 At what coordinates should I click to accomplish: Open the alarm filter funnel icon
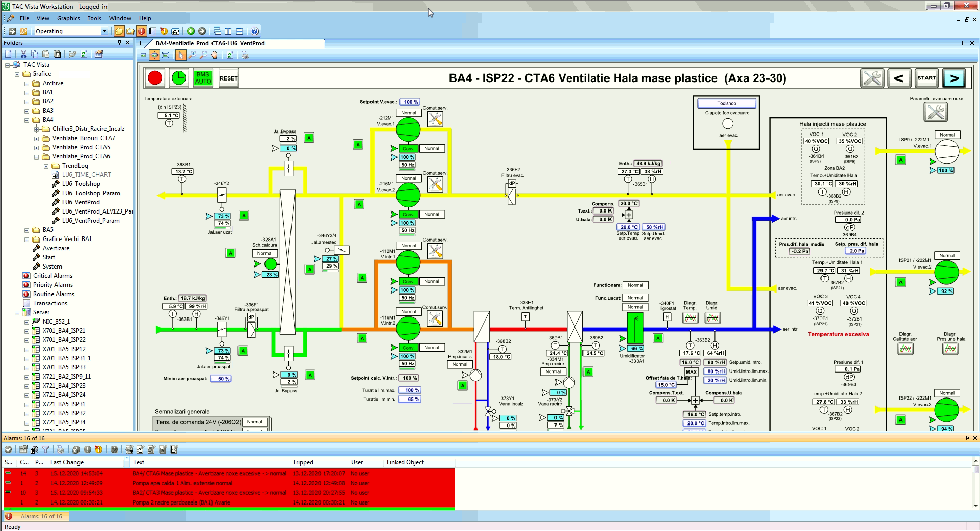[x=46, y=449]
